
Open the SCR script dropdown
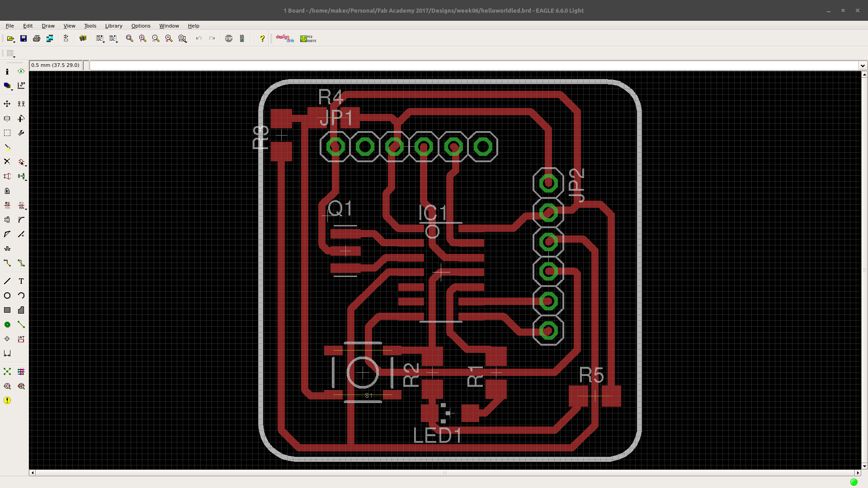tap(100, 39)
